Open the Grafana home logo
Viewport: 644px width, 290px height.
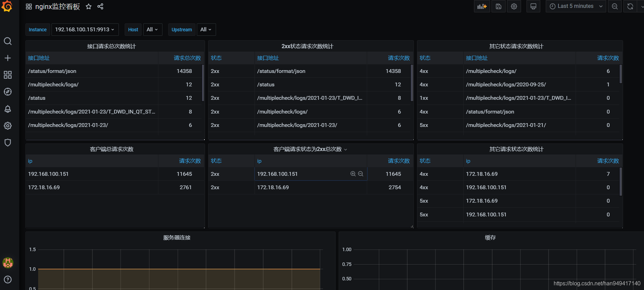pyautogui.click(x=7, y=6)
